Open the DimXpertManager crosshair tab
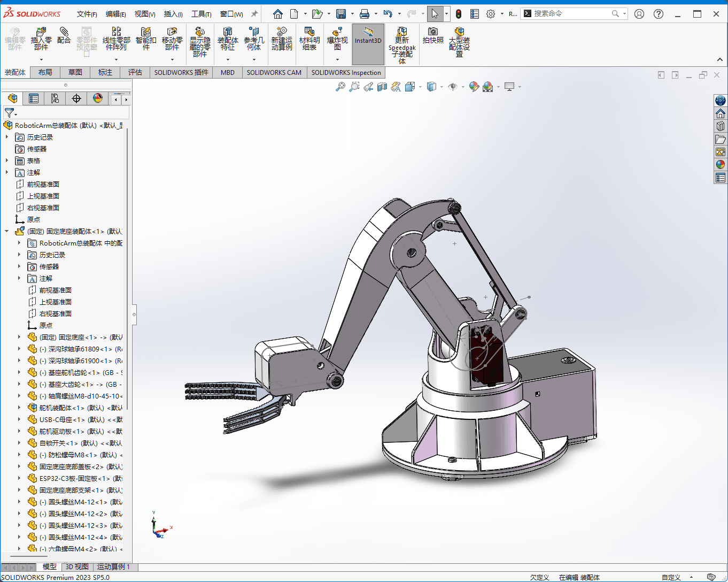The height and width of the screenshot is (582, 728). [76, 98]
